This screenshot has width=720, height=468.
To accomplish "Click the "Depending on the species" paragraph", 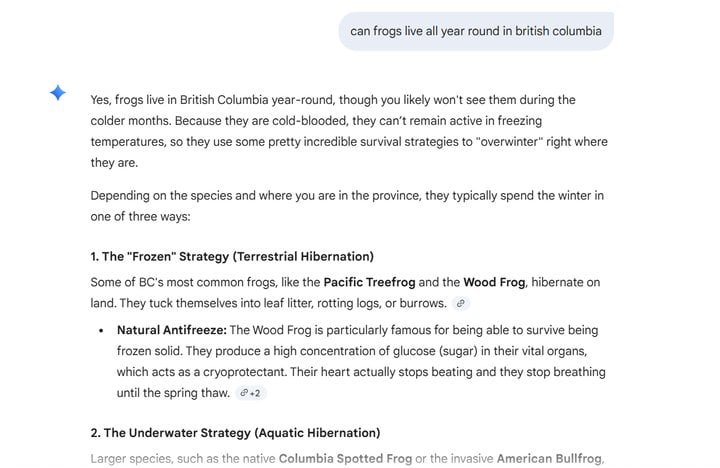I will tap(346, 196).
